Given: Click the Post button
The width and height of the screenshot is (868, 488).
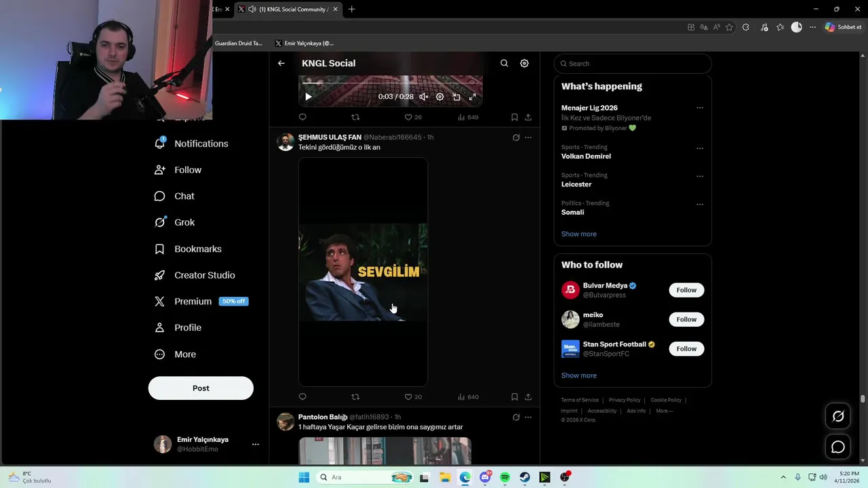Looking at the screenshot, I should tap(201, 388).
